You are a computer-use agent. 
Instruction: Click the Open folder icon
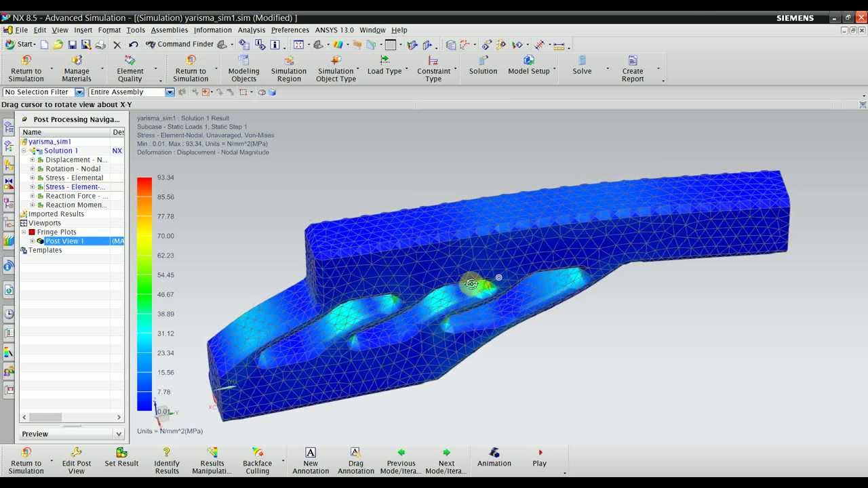click(x=58, y=45)
